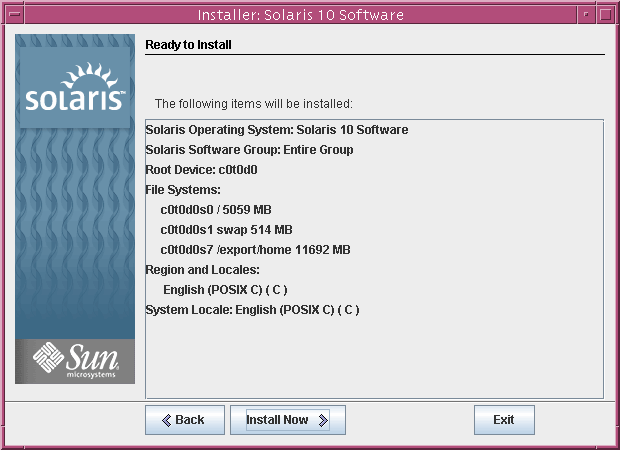Screen dimensions: 620x450
Task: Select the c0t0d0s7 /export/home entry
Action: (255, 250)
